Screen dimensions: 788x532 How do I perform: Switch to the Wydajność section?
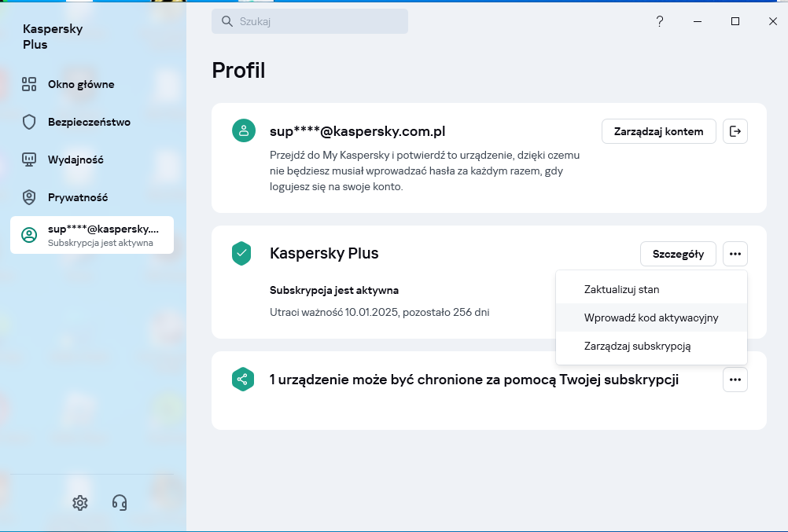75,160
